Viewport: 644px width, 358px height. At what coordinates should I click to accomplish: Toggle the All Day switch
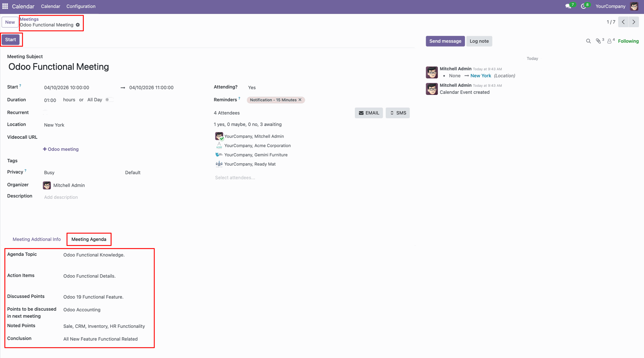coord(109,100)
